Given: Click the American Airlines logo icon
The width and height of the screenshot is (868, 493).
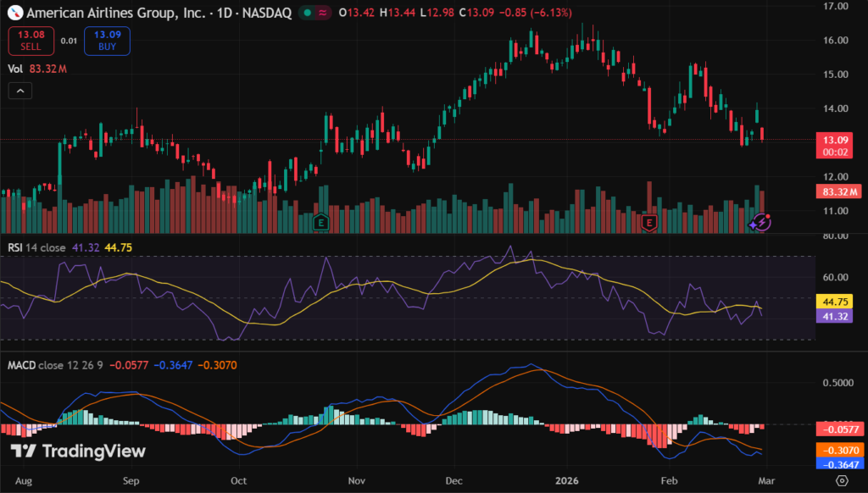Looking at the screenshot, I should click(14, 14).
